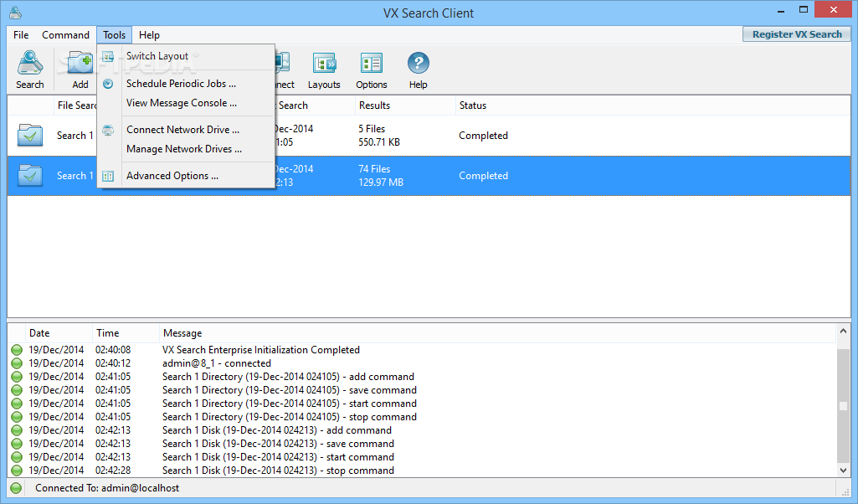Image resolution: width=858 pixels, height=504 pixels.
Task: Click the Completed status of the first row
Action: pos(483,135)
